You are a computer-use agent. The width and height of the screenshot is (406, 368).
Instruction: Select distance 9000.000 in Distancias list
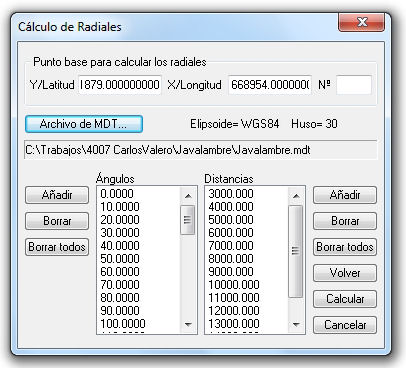point(247,272)
